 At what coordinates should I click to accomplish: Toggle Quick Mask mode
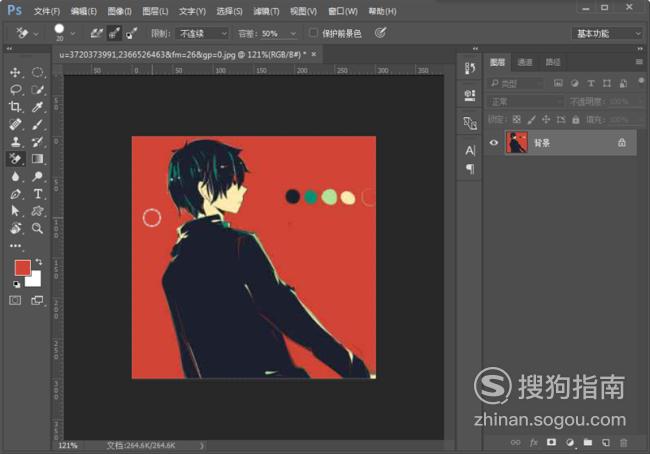click(x=15, y=300)
